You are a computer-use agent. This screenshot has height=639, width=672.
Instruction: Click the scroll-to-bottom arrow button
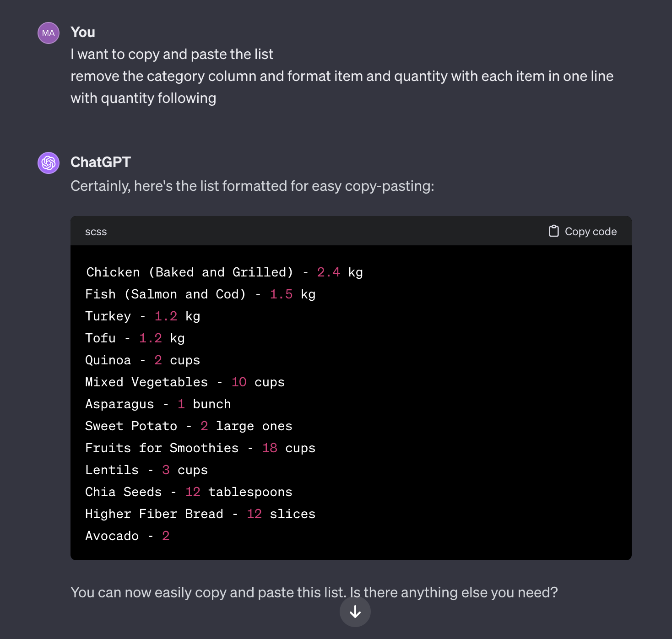coord(355,612)
